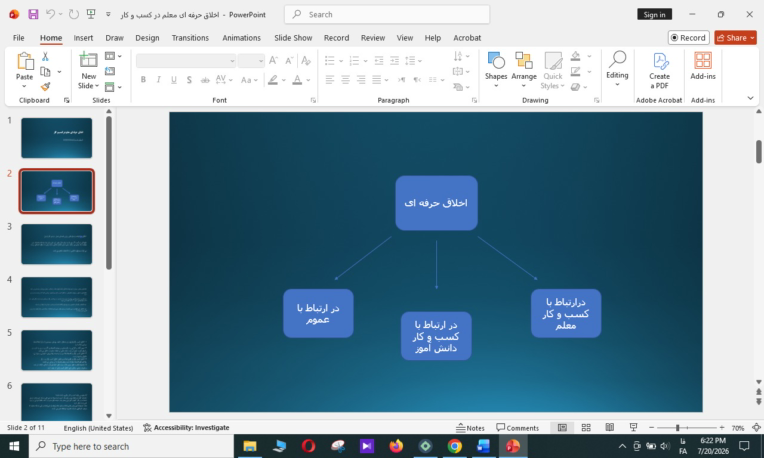Start presentation from beginning icon
This screenshot has height=458, width=764.
tap(91, 14)
